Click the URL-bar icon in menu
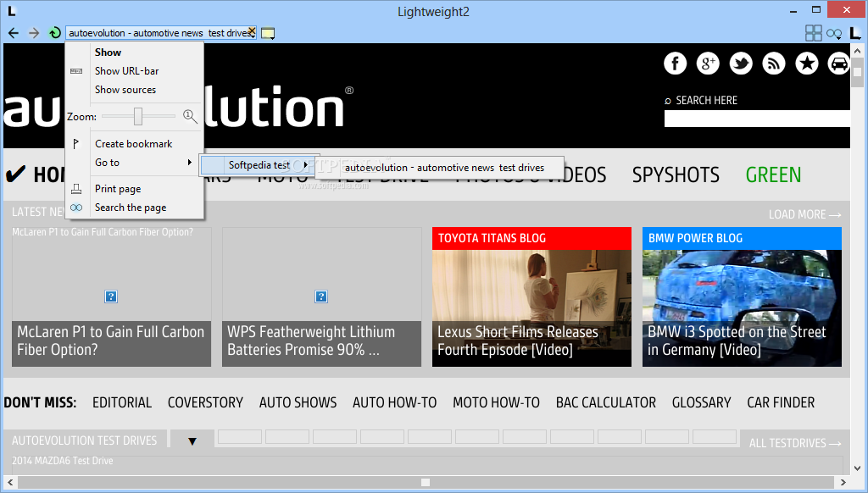The height and width of the screenshot is (493, 868). tap(76, 71)
